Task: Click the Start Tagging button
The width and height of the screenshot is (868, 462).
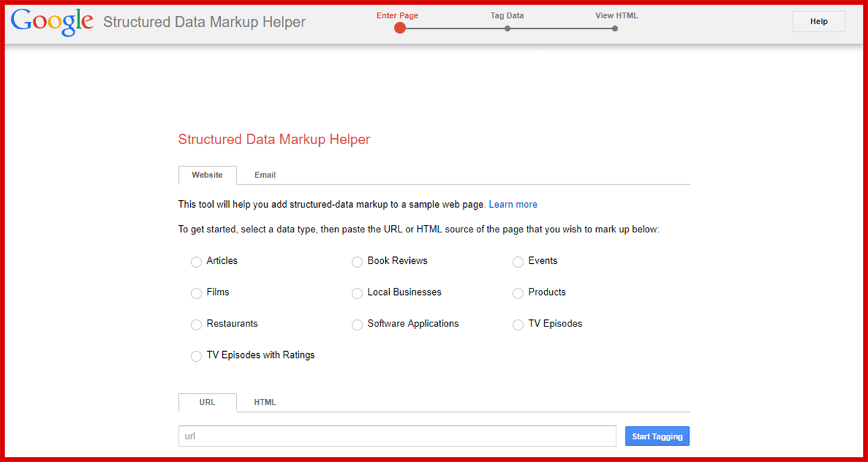Action: point(657,436)
